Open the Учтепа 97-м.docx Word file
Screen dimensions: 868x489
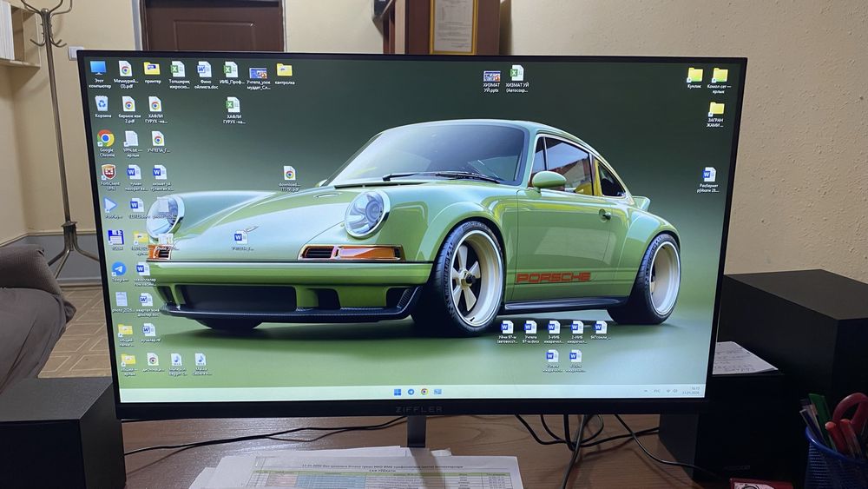(530, 332)
